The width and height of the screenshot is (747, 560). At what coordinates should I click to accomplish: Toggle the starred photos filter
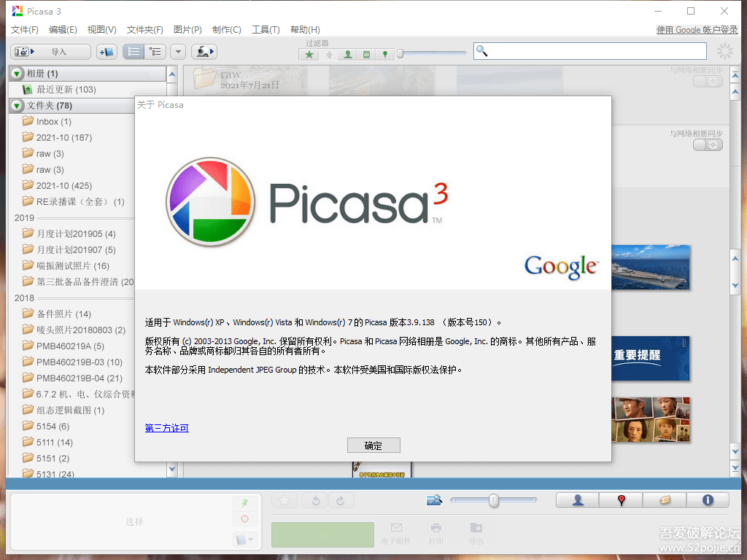pos(309,54)
